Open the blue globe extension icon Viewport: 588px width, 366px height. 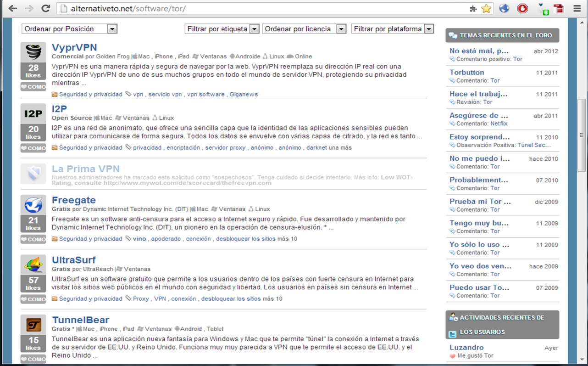(504, 8)
